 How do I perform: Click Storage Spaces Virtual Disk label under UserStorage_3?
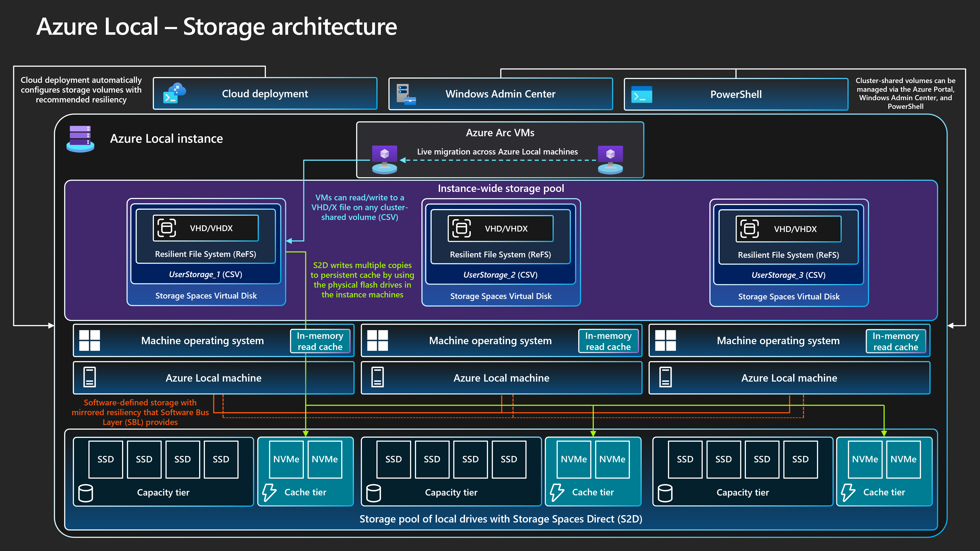[x=789, y=297]
